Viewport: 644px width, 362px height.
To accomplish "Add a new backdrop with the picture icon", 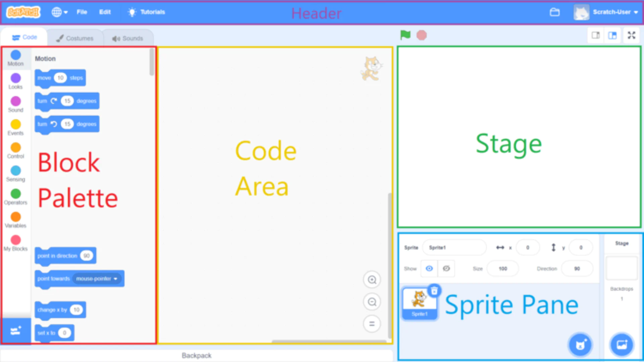I will point(622,345).
